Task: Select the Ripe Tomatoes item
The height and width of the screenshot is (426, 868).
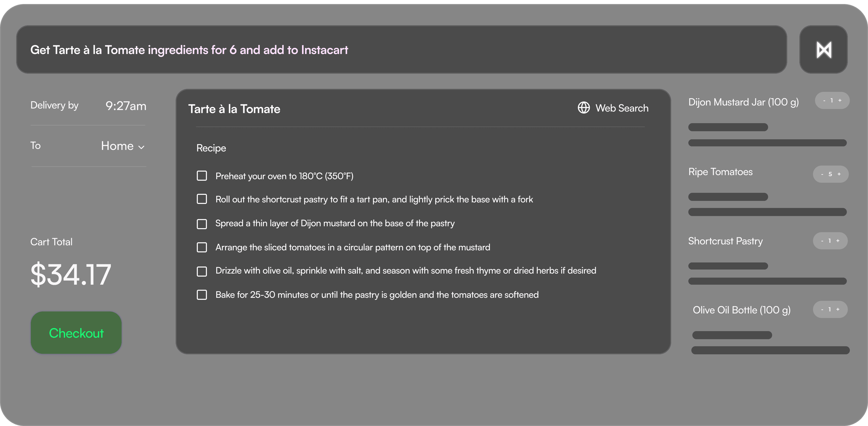Action: click(720, 172)
